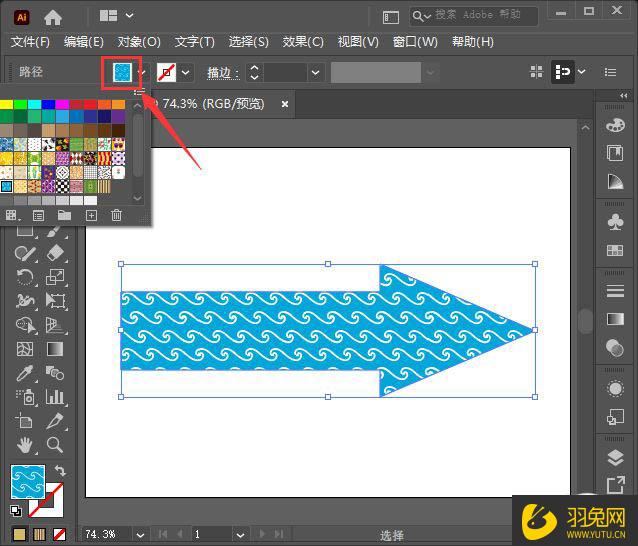This screenshot has height=546, width=638.
Task: Click the fill color swatch in control bar
Action: tap(122, 72)
